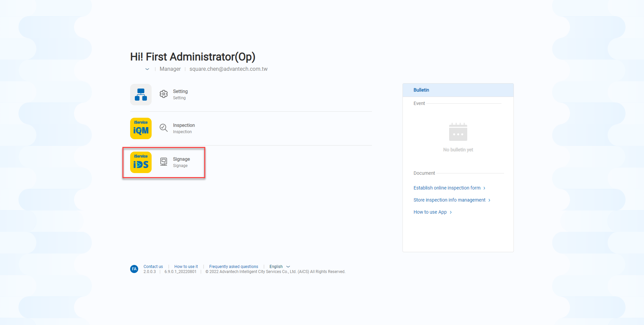Open Frequently asked questions
Viewport: 644px width, 325px height.
click(x=234, y=267)
